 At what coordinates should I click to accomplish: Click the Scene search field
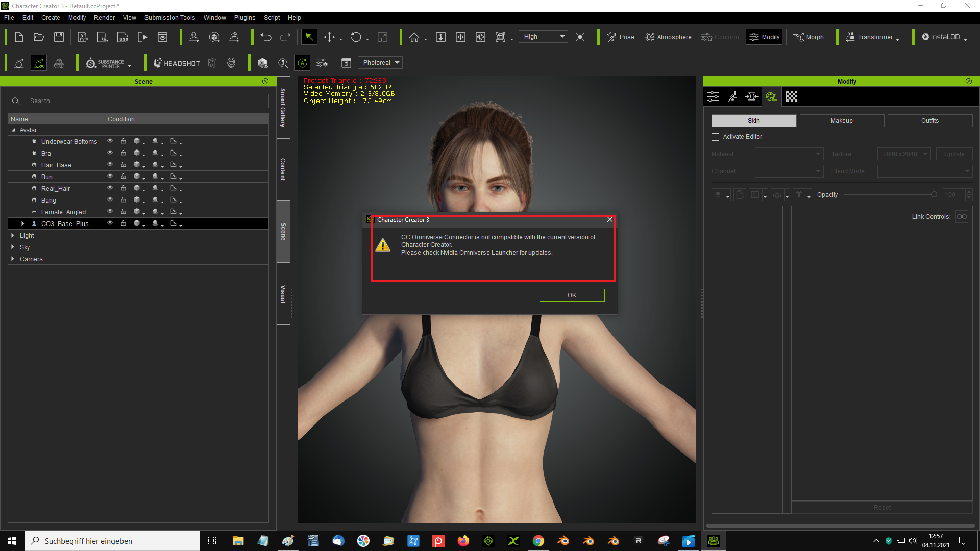[x=138, y=101]
